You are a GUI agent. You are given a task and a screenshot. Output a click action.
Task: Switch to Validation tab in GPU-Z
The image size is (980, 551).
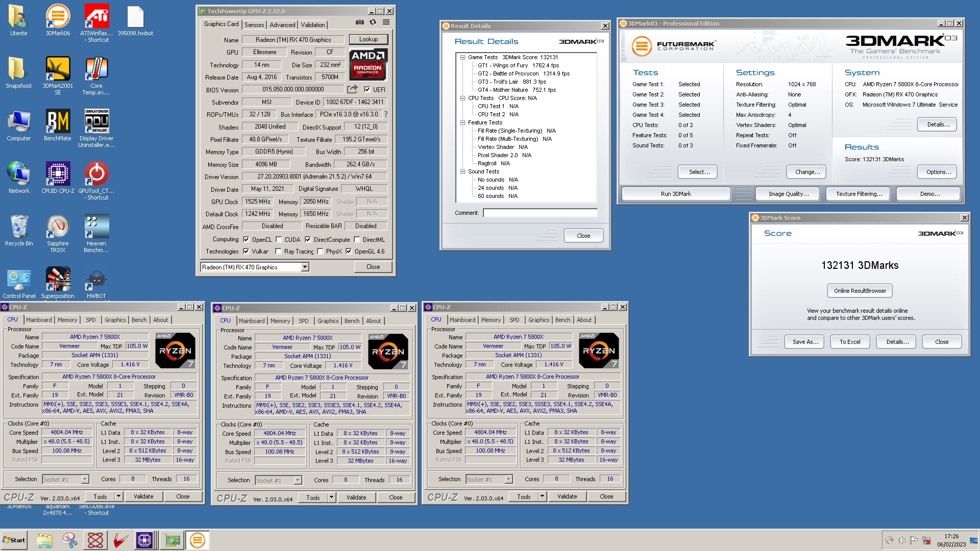tap(312, 24)
